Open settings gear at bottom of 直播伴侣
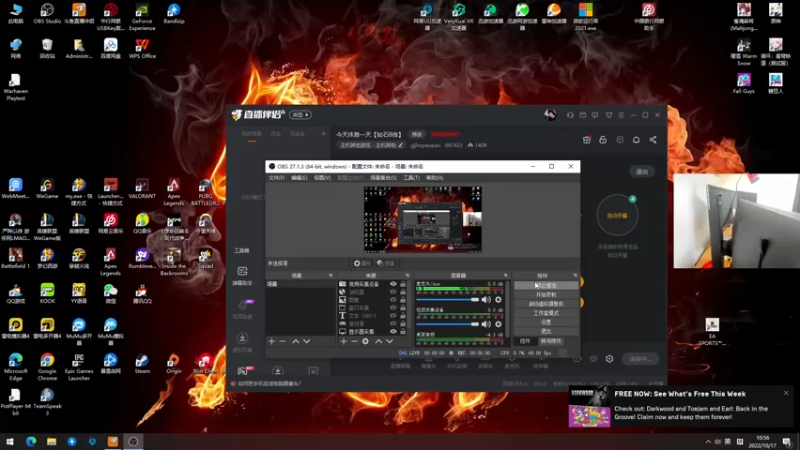Image resolution: width=800 pixels, height=450 pixels. [609, 359]
